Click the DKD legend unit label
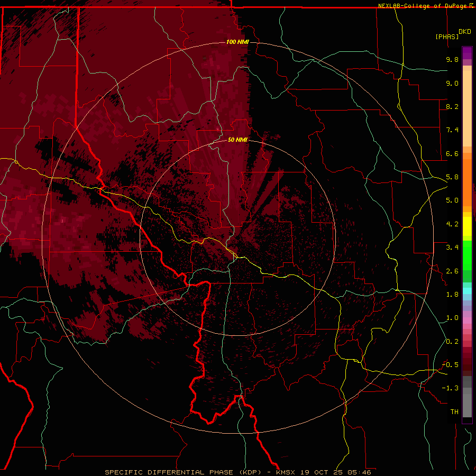This screenshot has height=476, width=476. (x=465, y=32)
